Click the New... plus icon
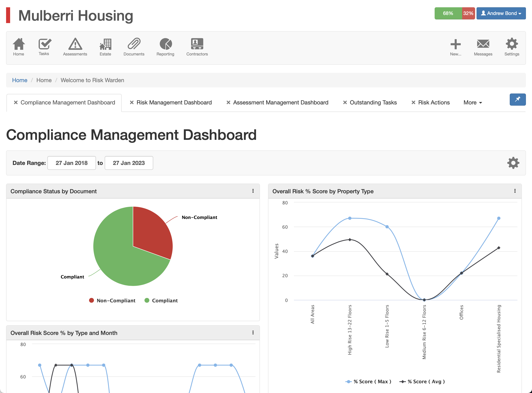Image resolution: width=532 pixels, height=393 pixels. (456, 44)
